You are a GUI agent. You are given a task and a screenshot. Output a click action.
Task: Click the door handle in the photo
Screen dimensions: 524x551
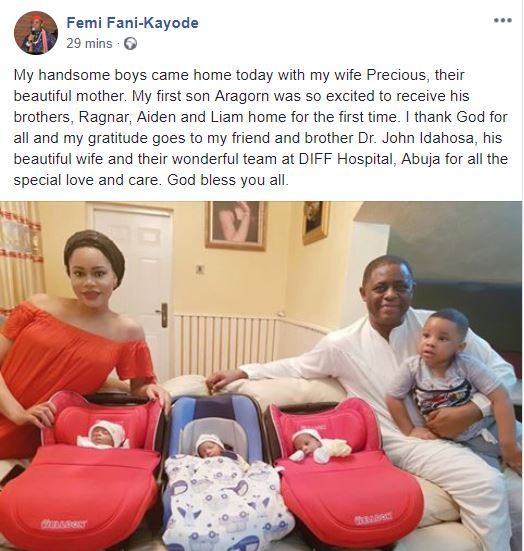163,315
